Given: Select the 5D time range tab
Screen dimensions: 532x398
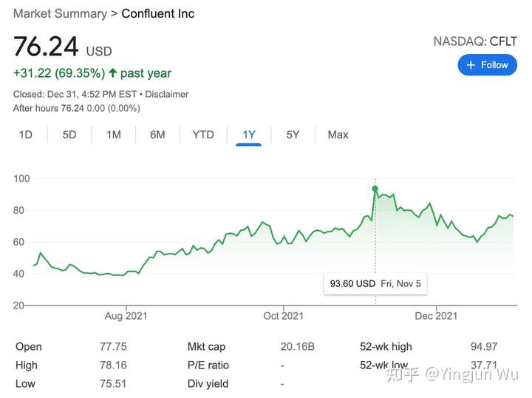Looking at the screenshot, I should [69, 135].
